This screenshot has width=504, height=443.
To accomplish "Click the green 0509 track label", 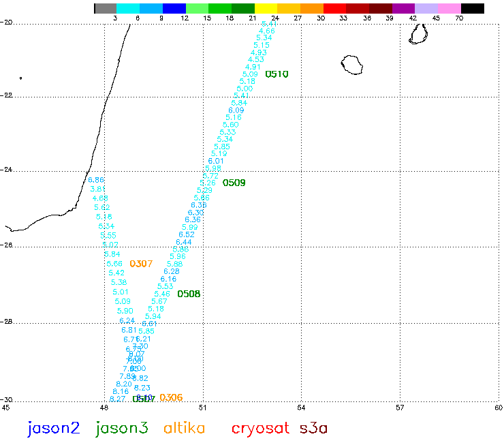I will [x=234, y=183].
